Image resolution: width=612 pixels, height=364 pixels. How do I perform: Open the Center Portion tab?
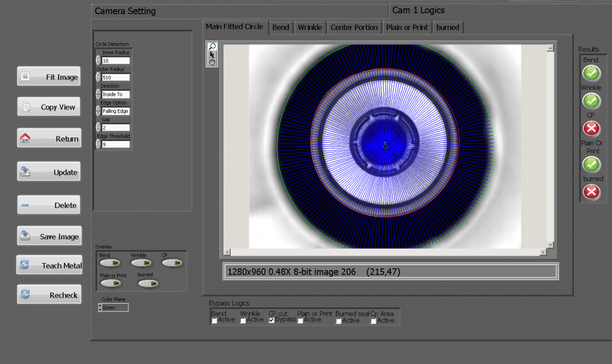354,27
